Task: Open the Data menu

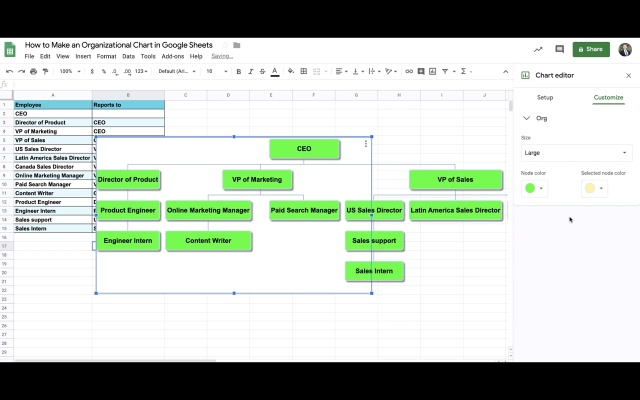Action: pyautogui.click(x=129, y=56)
